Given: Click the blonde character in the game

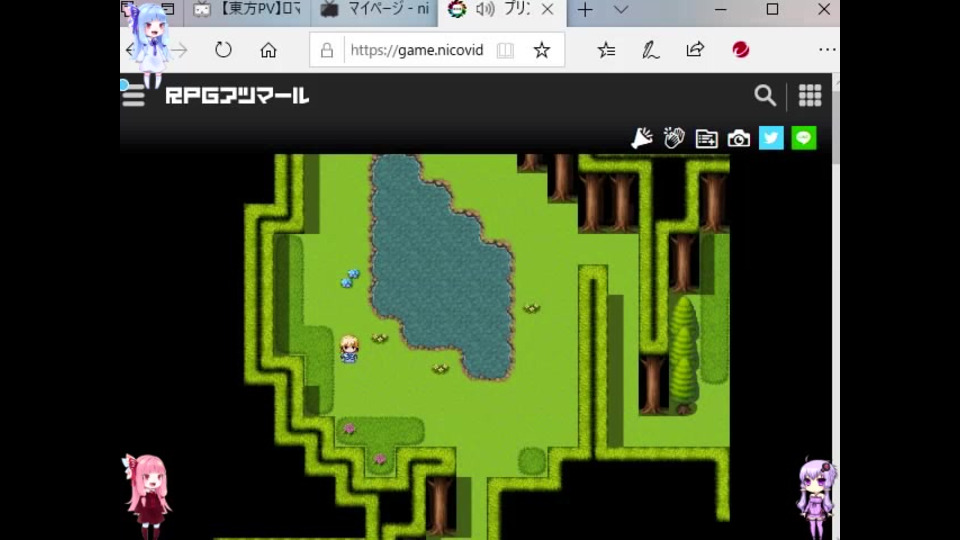Looking at the screenshot, I should pos(349,349).
